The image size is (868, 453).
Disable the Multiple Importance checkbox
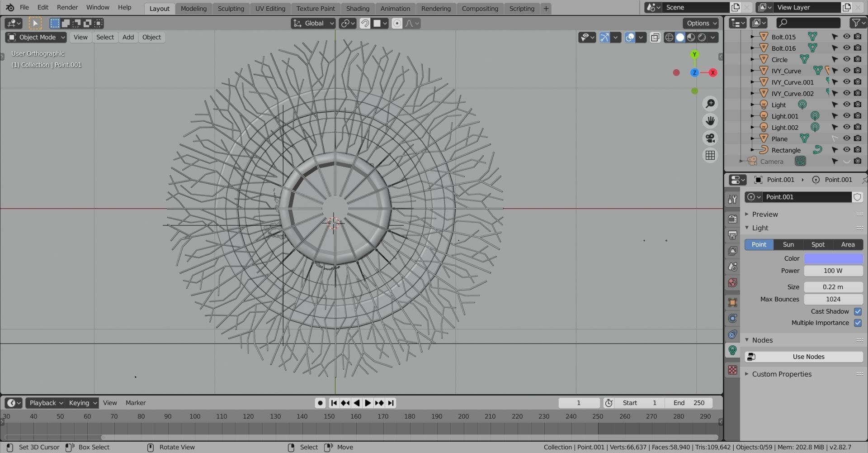[x=858, y=323]
